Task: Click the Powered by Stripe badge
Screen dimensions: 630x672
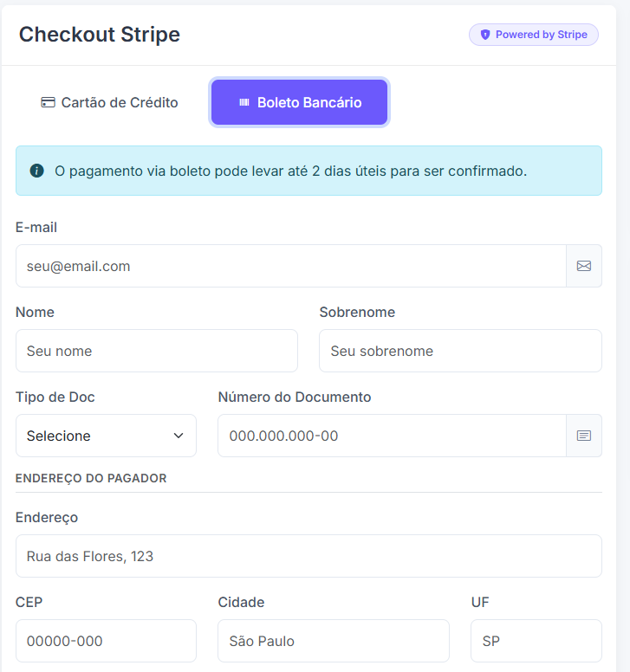Action: point(534,35)
